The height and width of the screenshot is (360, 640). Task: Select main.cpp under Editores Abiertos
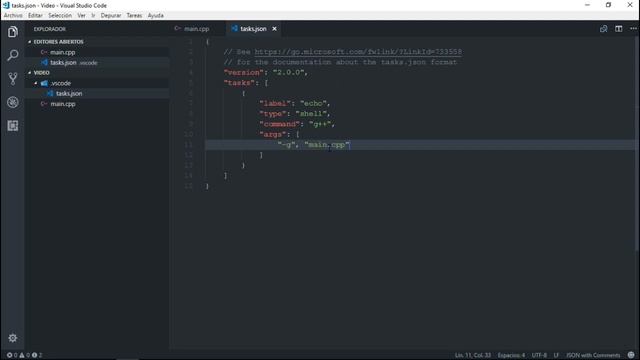pyautogui.click(x=62, y=52)
